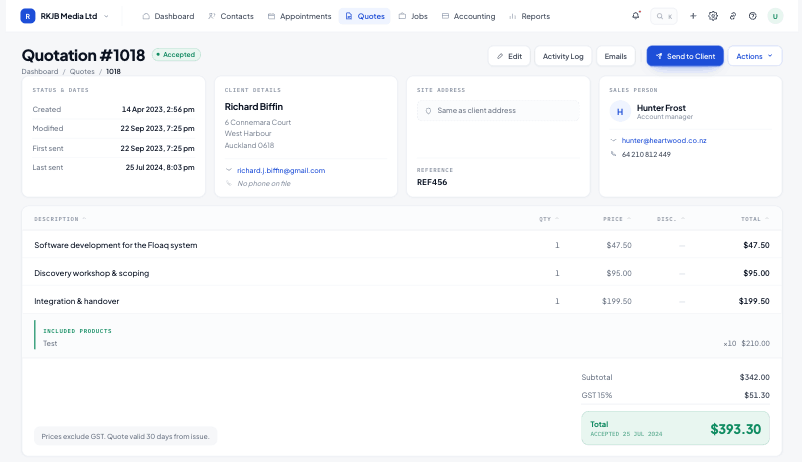The width and height of the screenshot is (802, 462).
Task: Click Richard Biffin client name
Action: pyautogui.click(x=254, y=107)
